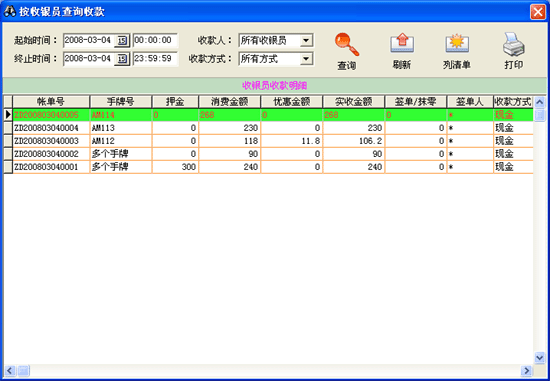Click the end time field 23:59:59
The width and height of the screenshot is (550, 381).
(x=155, y=59)
